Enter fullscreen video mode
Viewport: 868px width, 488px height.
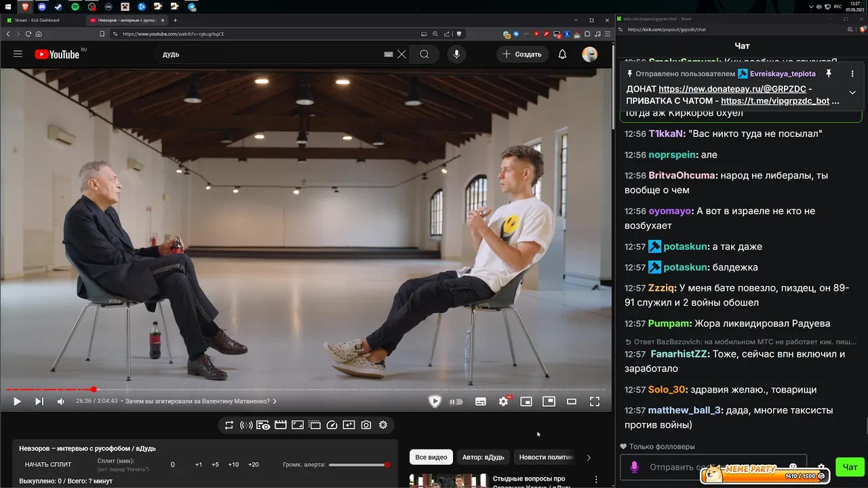595,401
